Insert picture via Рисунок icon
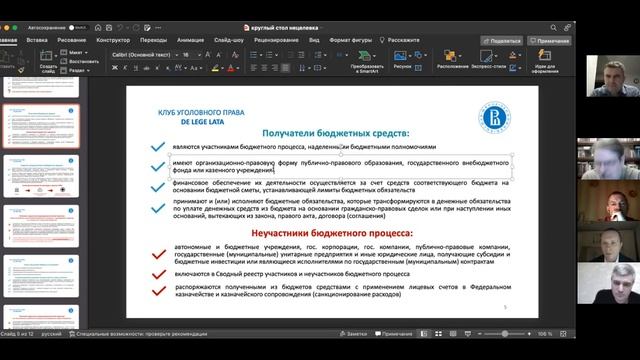The image size is (640, 360). 400,56
